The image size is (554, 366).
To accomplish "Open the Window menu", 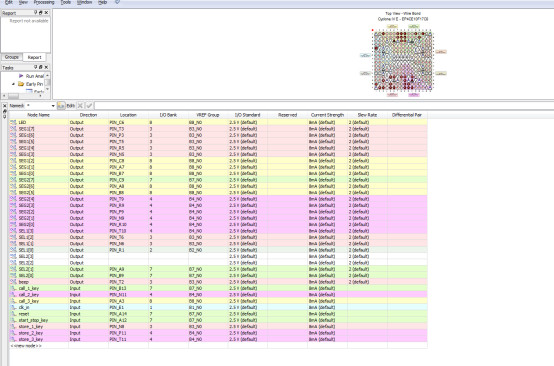I will pyautogui.click(x=84, y=2).
